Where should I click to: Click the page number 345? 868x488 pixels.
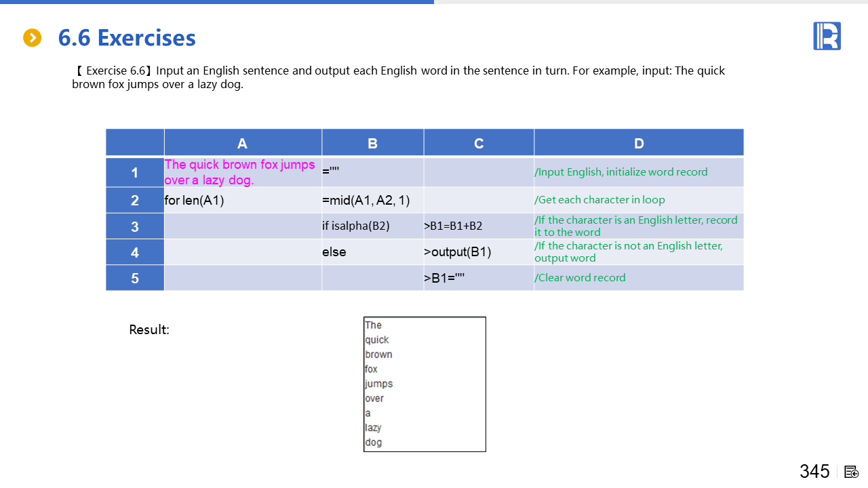tap(814, 472)
